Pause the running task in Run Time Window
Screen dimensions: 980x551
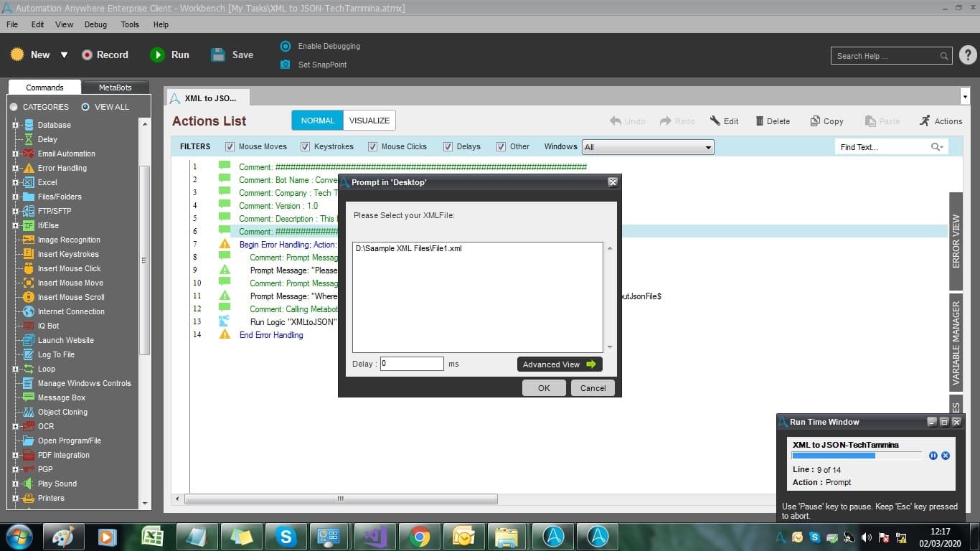pos(933,456)
